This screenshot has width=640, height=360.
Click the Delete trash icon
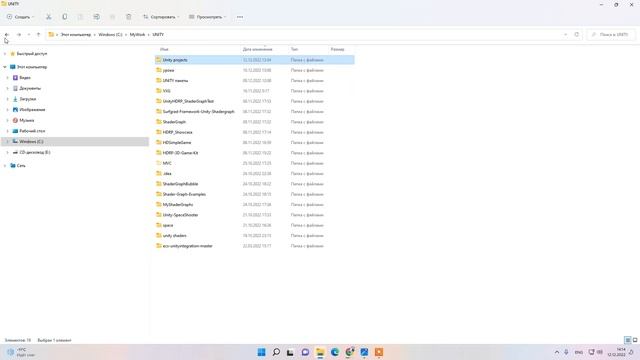click(129, 17)
